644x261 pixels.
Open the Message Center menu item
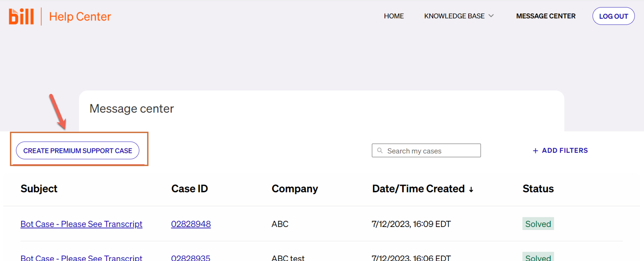[x=546, y=16]
